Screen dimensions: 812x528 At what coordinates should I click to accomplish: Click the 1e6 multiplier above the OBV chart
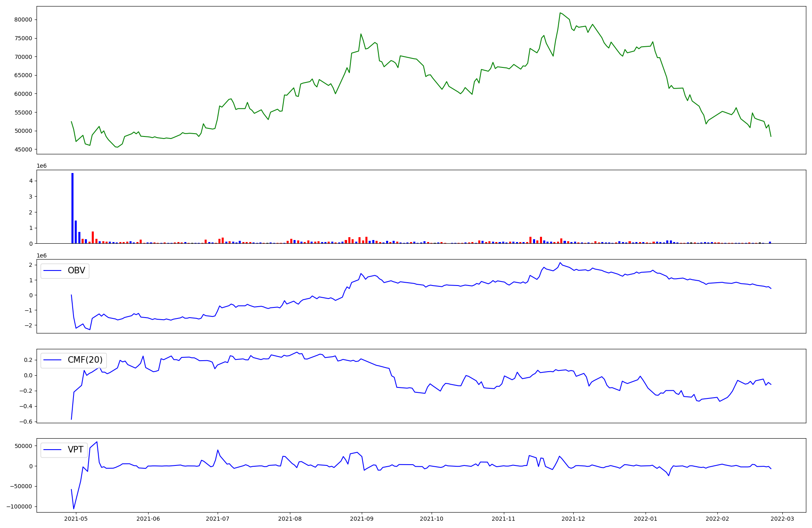[41, 255]
